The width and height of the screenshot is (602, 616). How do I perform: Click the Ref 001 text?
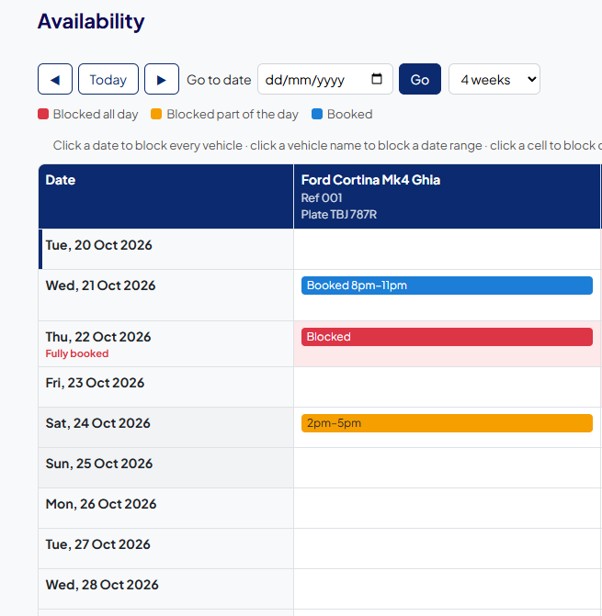tap(321, 198)
